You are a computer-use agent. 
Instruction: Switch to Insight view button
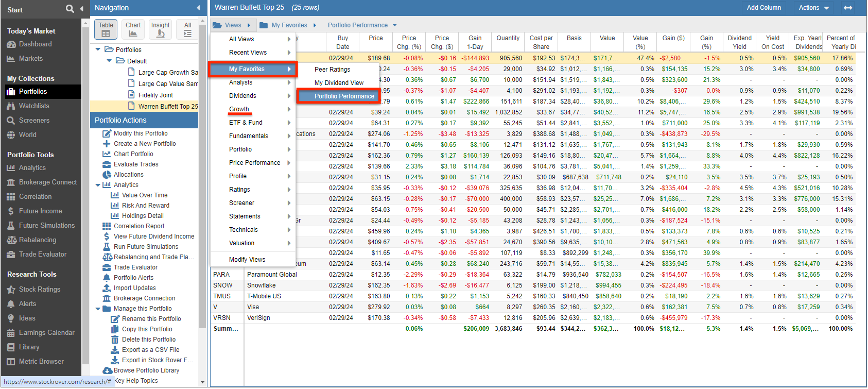160,29
